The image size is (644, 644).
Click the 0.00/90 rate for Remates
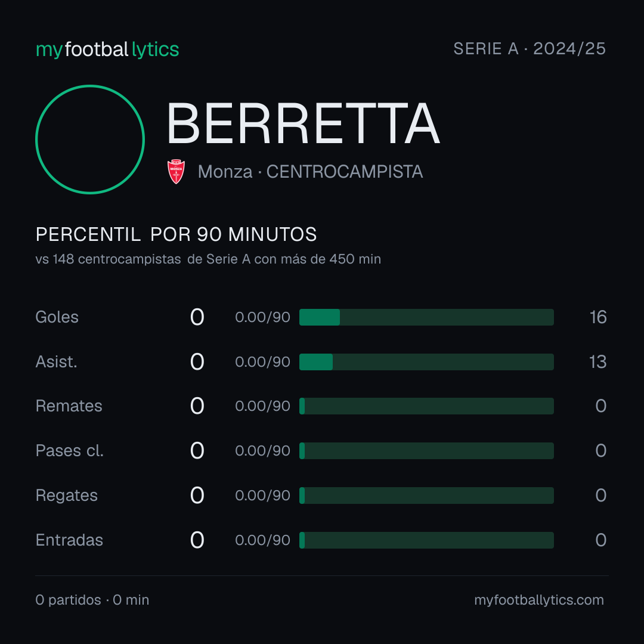tap(262, 406)
